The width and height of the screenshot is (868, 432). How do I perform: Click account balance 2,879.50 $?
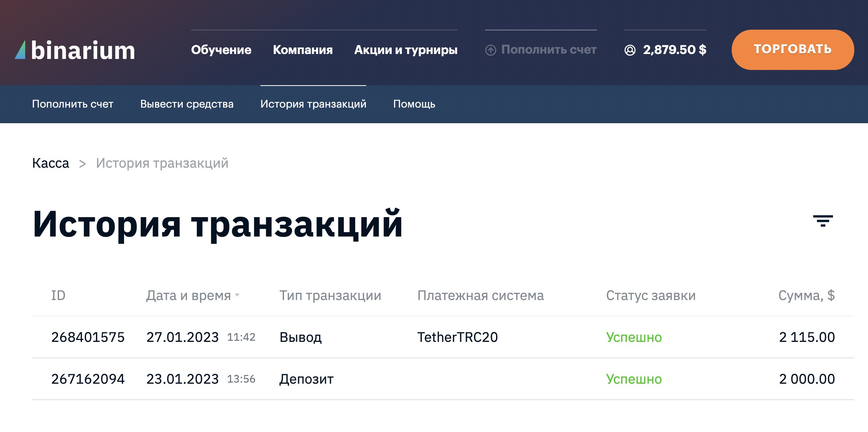pyautogui.click(x=675, y=50)
